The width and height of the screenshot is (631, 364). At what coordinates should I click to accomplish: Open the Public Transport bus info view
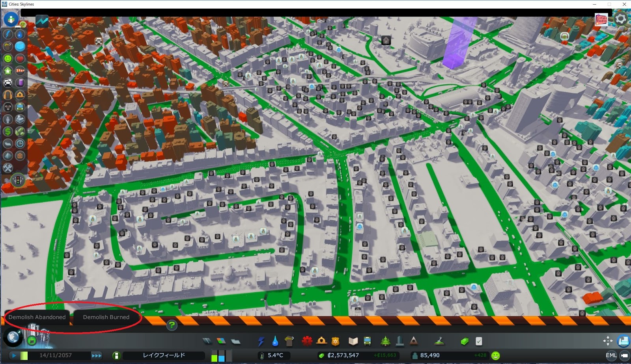pyautogui.click(x=20, y=107)
